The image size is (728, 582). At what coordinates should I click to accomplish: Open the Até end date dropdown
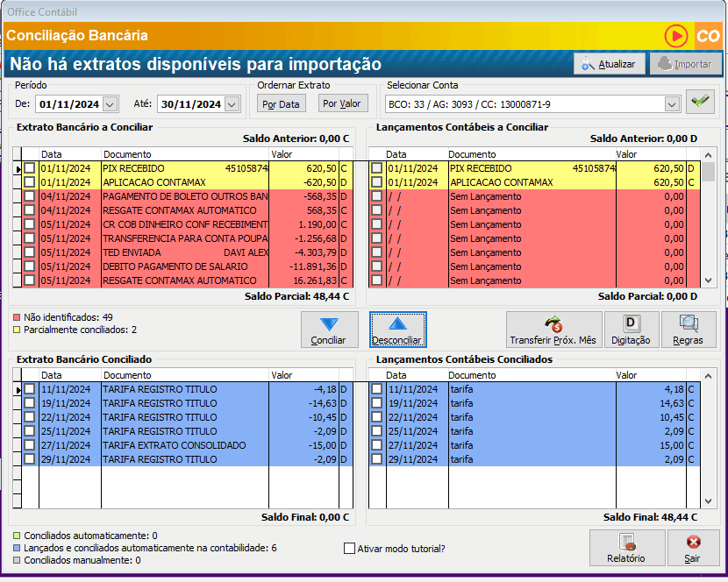click(232, 104)
